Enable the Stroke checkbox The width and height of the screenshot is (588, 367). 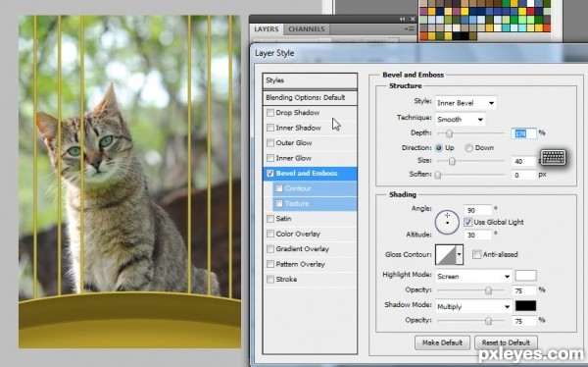[270, 279]
